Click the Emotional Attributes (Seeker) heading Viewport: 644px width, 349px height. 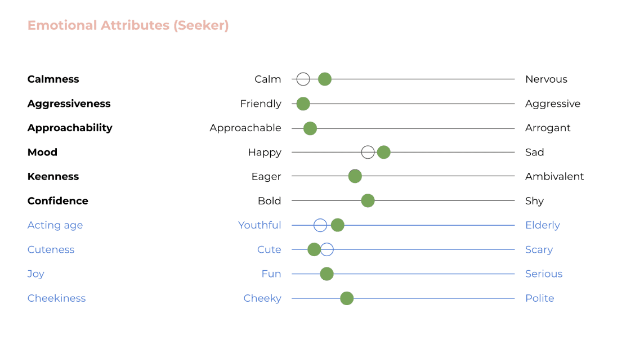(x=128, y=25)
